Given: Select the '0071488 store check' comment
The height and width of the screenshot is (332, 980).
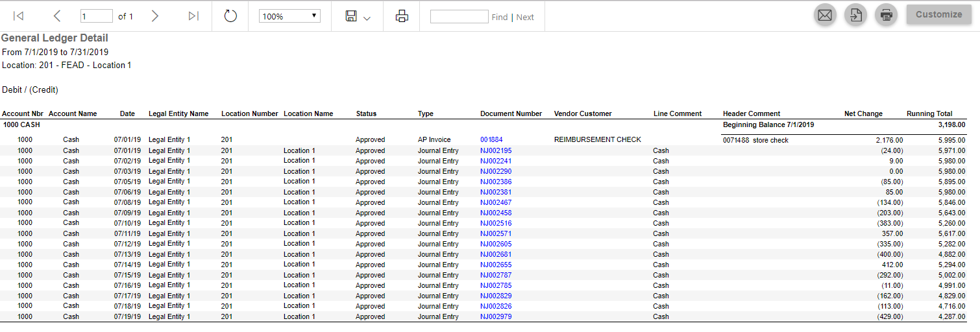Looking at the screenshot, I should (x=755, y=140).
